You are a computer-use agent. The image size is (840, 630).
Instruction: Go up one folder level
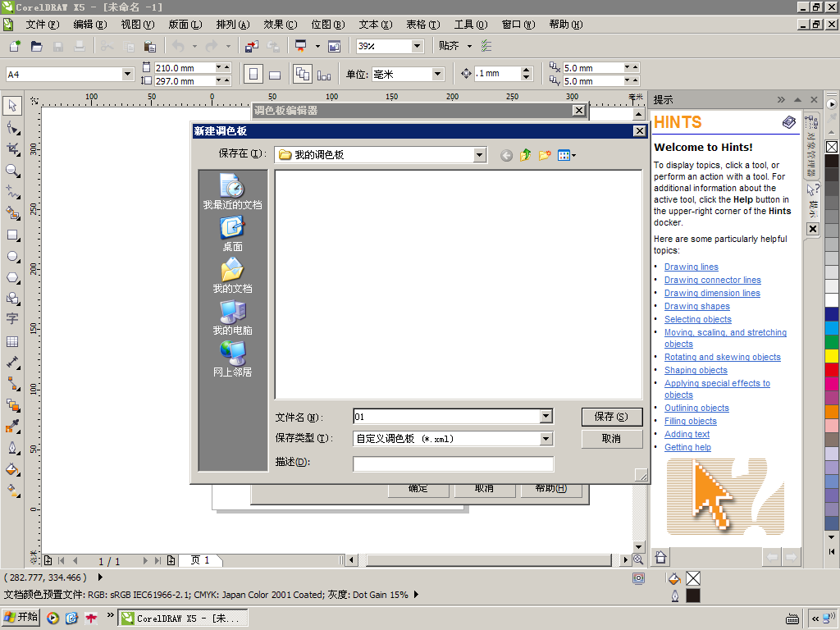pos(525,155)
